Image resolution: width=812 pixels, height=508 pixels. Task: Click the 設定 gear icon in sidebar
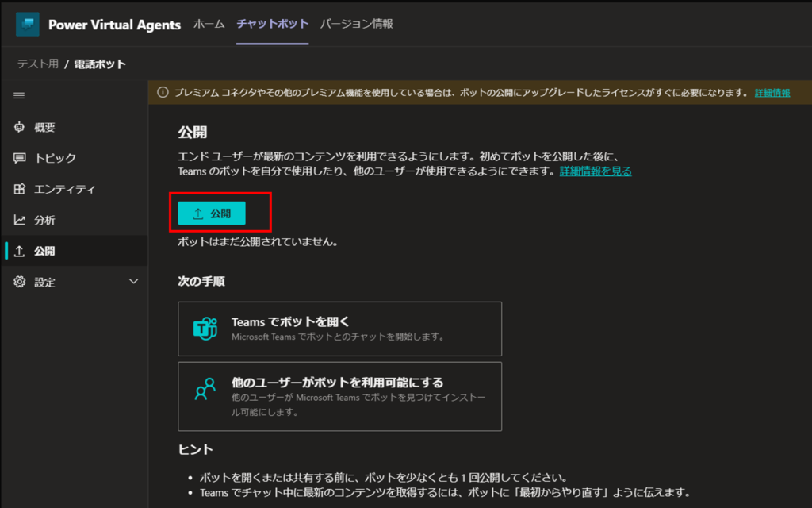19,282
